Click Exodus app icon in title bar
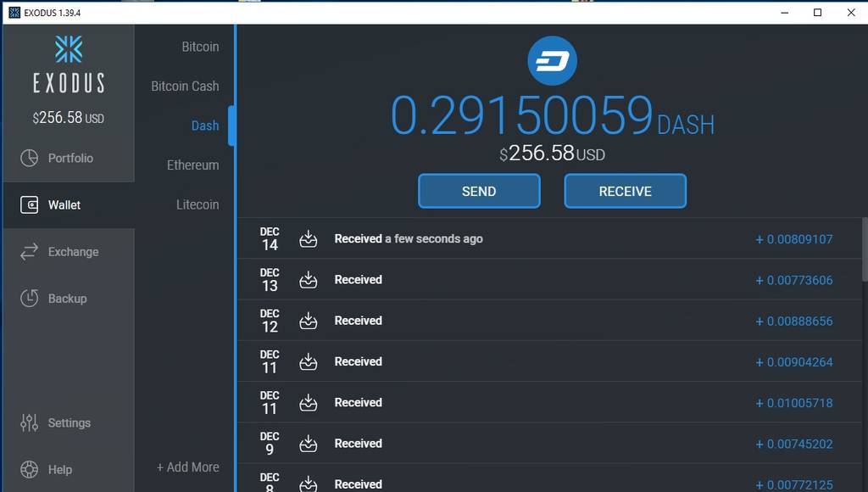Screen dimensions: 868x492 [x=14, y=12]
